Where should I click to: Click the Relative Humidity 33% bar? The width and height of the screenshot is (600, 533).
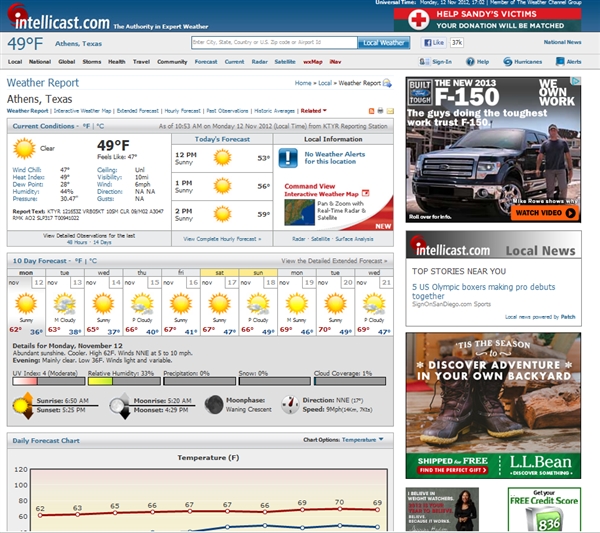[124, 381]
